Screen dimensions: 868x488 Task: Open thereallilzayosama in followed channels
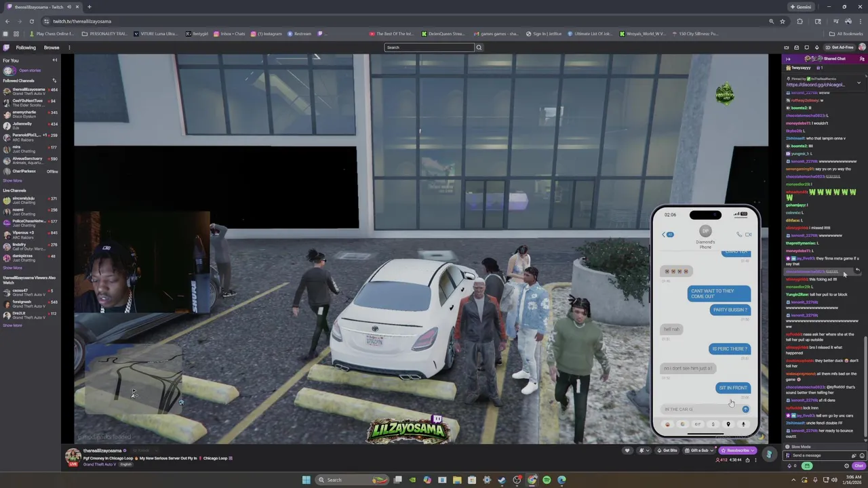pyautogui.click(x=30, y=91)
